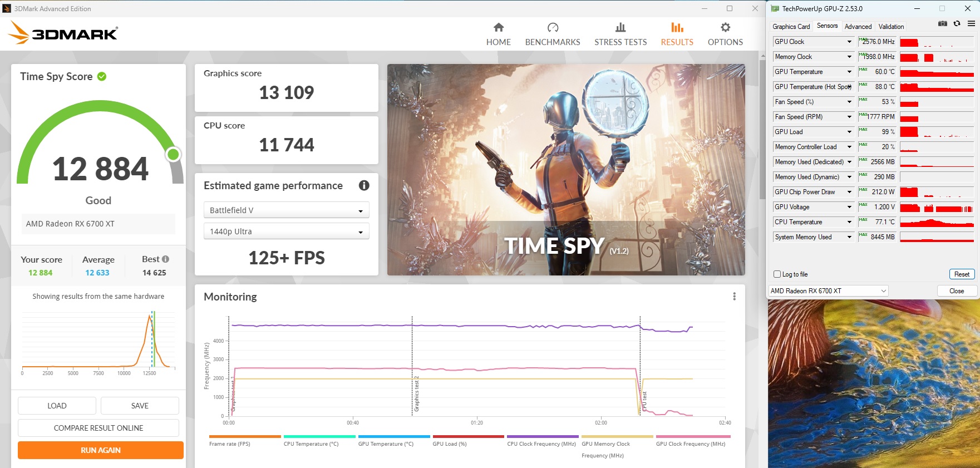Screen dimensions: 980x468
Task: Open STRESS TESTS bar chart icon
Action: (620, 27)
